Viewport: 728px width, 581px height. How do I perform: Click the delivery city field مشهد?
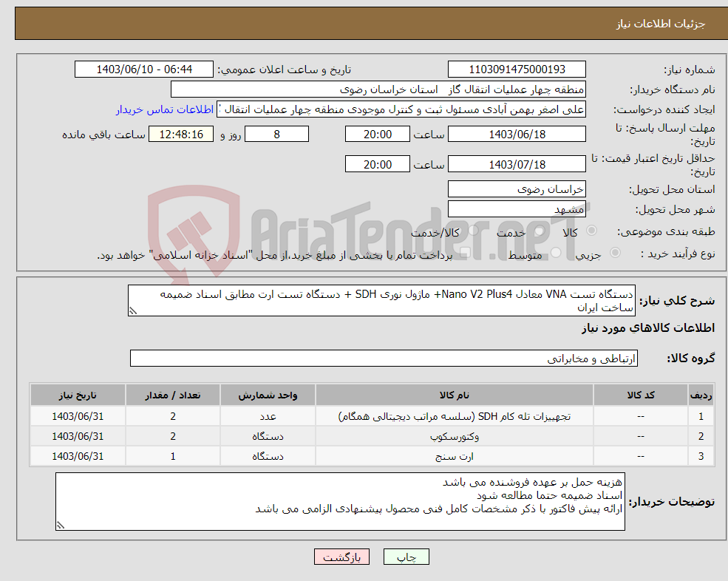[x=517, y=209]
